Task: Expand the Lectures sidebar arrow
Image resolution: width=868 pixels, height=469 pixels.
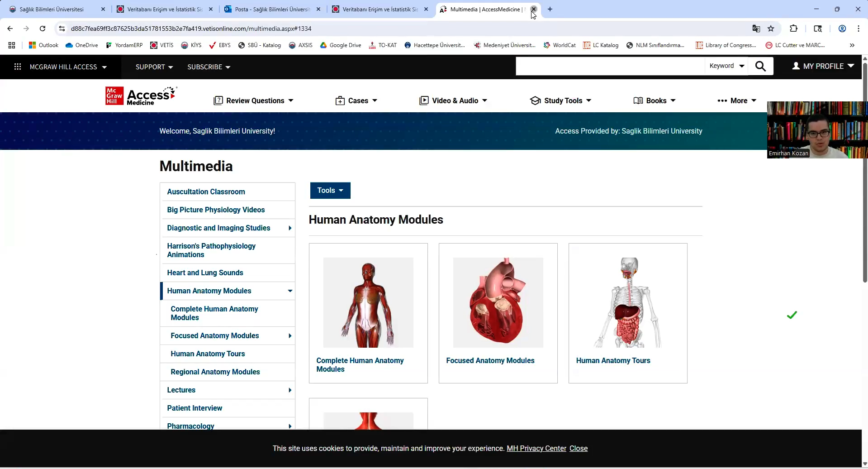Action: coord(290,390)
